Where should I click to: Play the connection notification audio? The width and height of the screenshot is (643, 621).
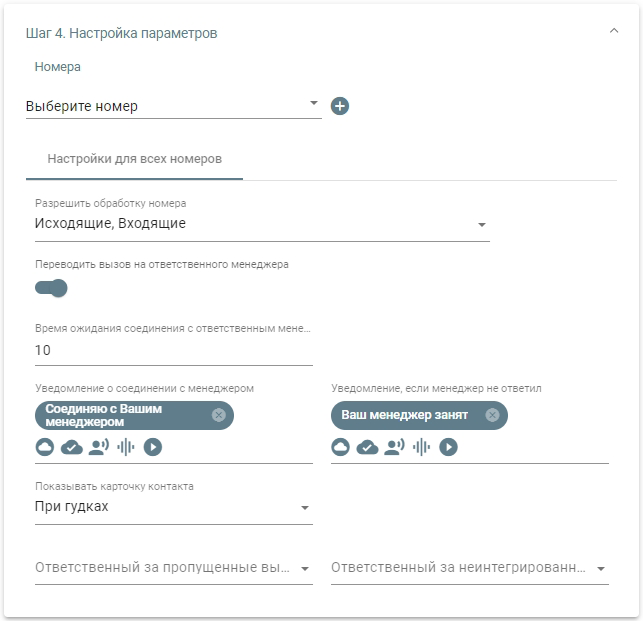[152, 447]
